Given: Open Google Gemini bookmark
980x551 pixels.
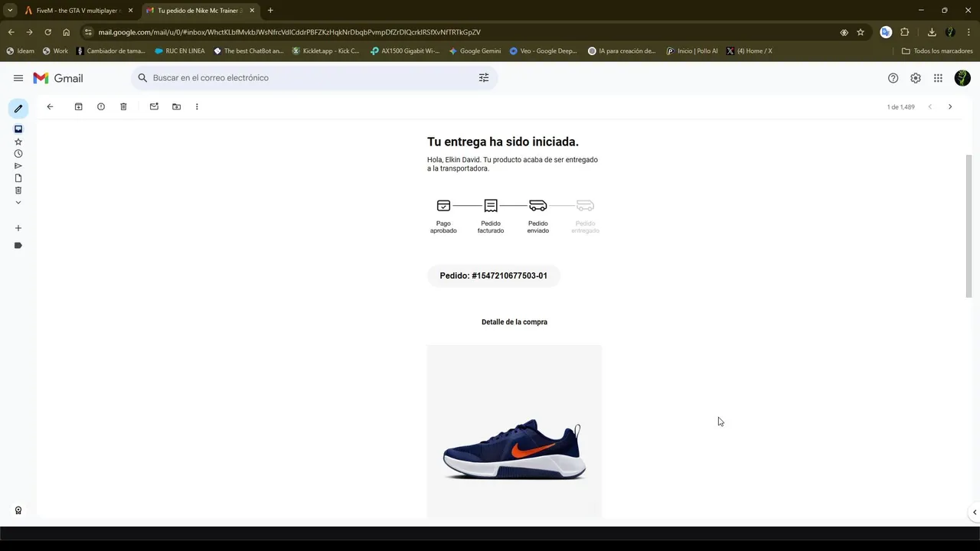Looking at the screenshot, I should click(x=475, y=51).
